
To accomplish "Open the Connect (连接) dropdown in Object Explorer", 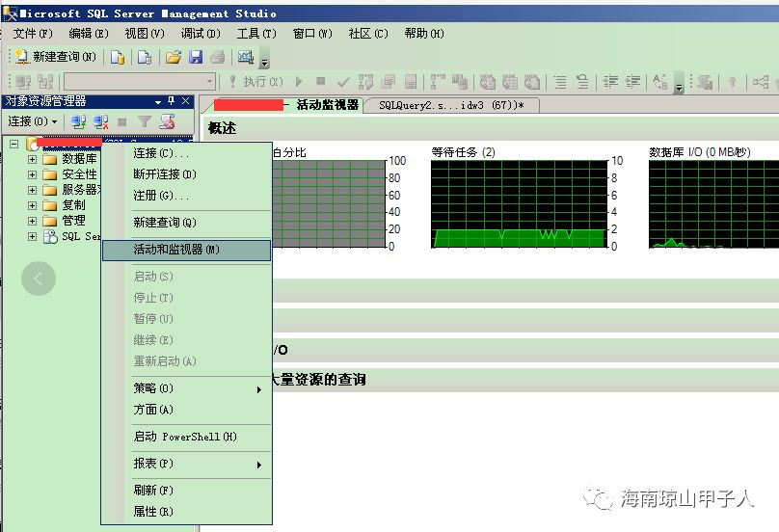I will click(32, 121).
